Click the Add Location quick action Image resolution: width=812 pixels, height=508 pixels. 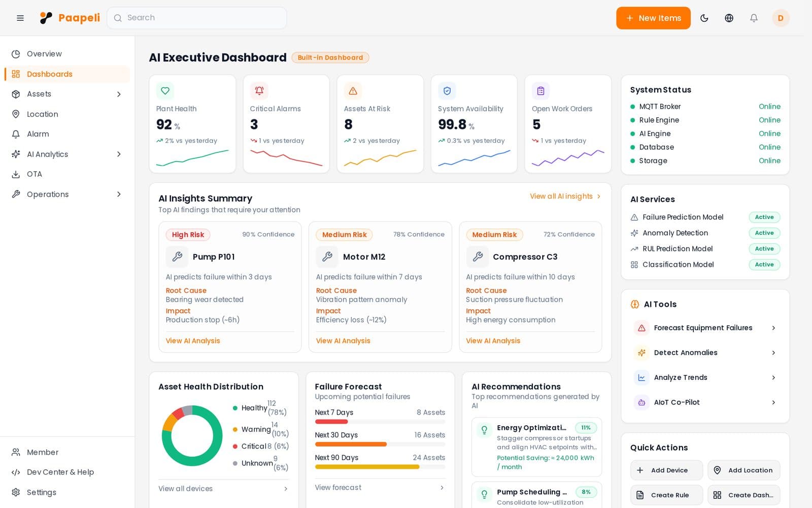(x=744, y=470)
